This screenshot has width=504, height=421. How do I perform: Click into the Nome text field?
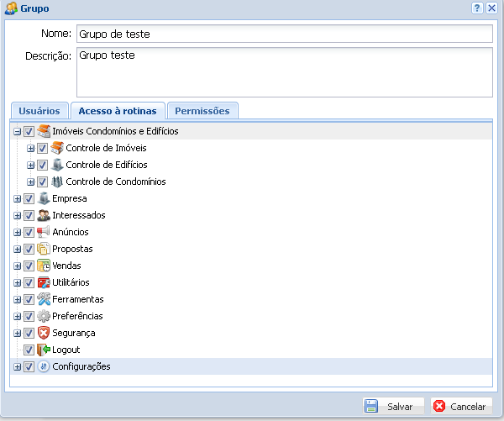click(x=283, y=34)
